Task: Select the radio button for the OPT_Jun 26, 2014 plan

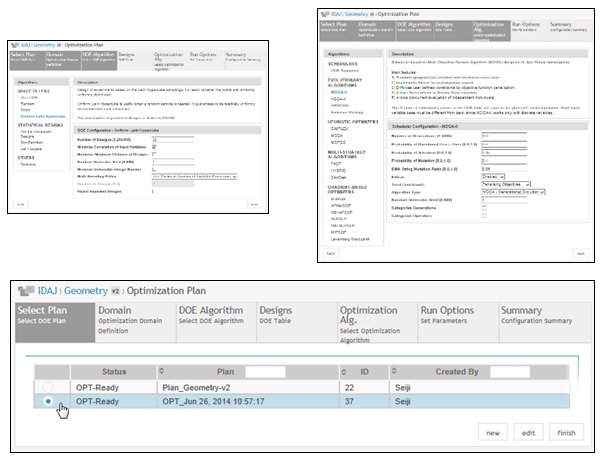Action: pyautogui.click(x=48, y=401)
